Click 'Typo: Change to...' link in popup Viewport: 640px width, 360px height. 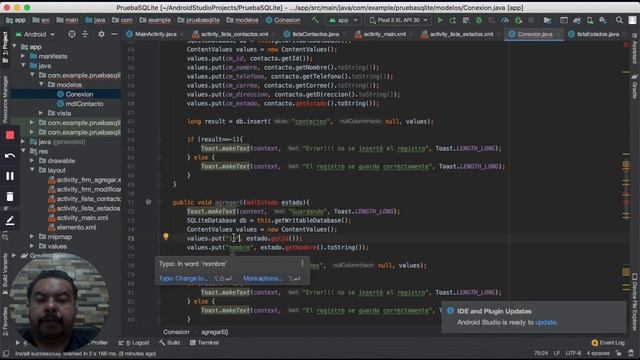coord(183,278)
